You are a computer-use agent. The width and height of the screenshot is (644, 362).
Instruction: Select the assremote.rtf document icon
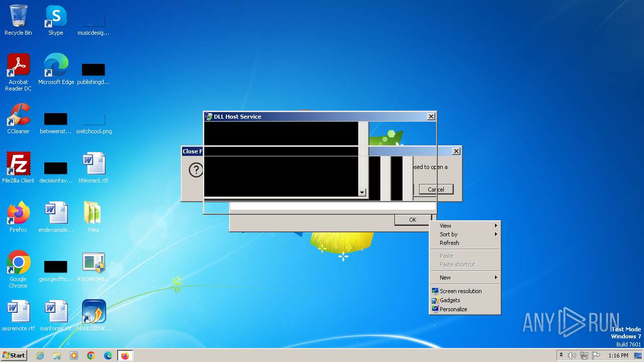click(18, 316)
